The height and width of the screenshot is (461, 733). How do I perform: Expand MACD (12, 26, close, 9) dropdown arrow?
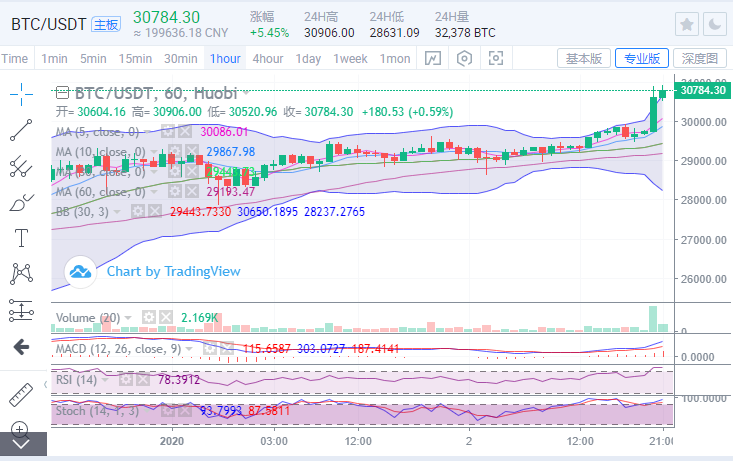(189, 349)
